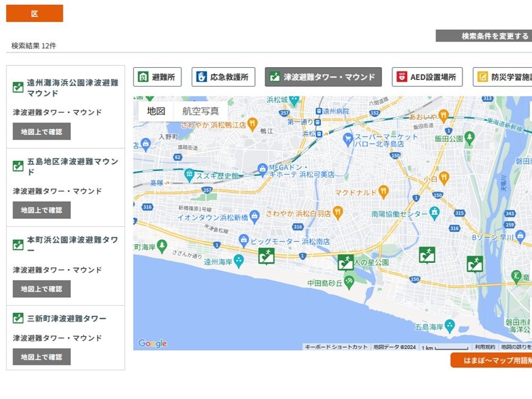Click the 飯田公園 park pin
This screenshot has height=399, width=532.
tap(470, 138)
